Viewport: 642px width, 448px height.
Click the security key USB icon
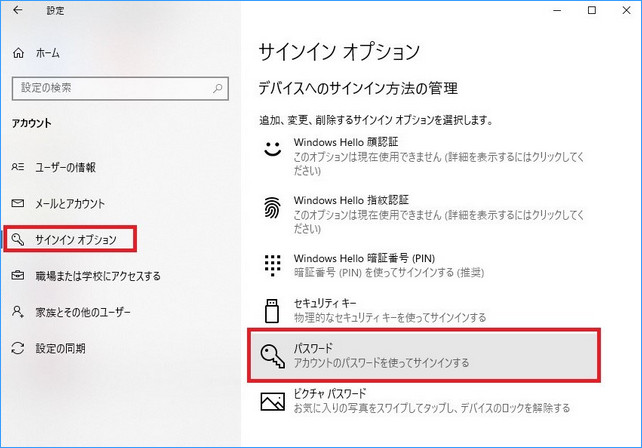(x=272, y=310)
